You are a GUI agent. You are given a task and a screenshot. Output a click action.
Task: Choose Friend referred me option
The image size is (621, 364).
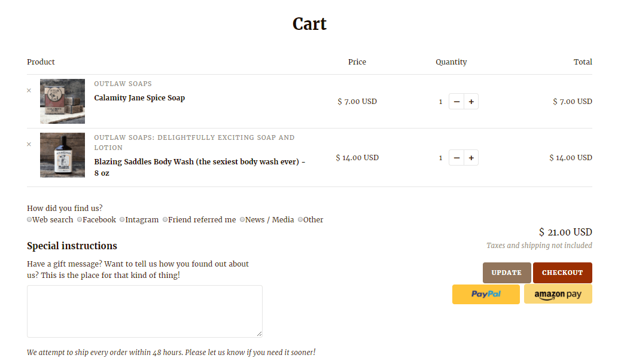(x=165, y=219)
